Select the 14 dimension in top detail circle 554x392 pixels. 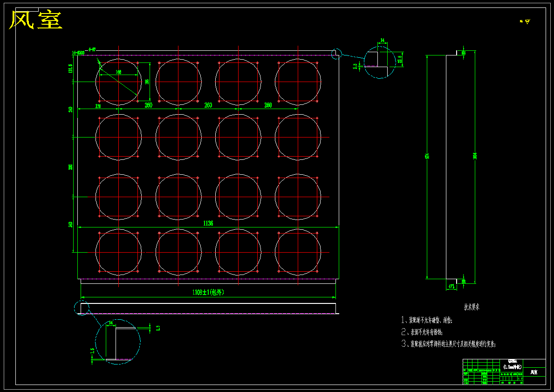pos(382,40)
